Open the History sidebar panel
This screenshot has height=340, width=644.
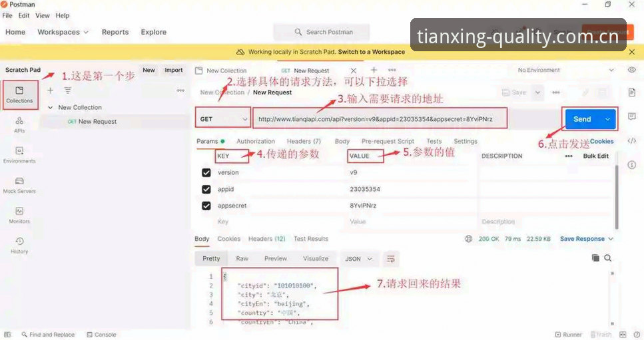[19, 245]
